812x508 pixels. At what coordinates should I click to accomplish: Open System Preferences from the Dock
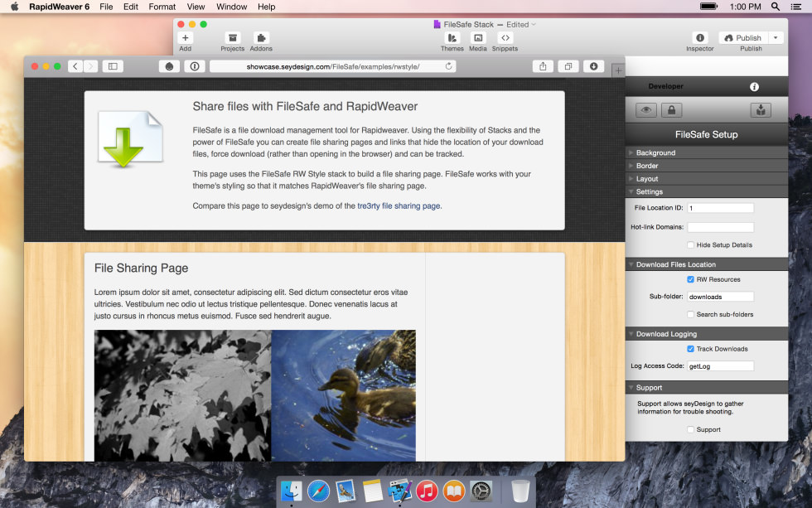pyautogui.click(x=481, y=491)
